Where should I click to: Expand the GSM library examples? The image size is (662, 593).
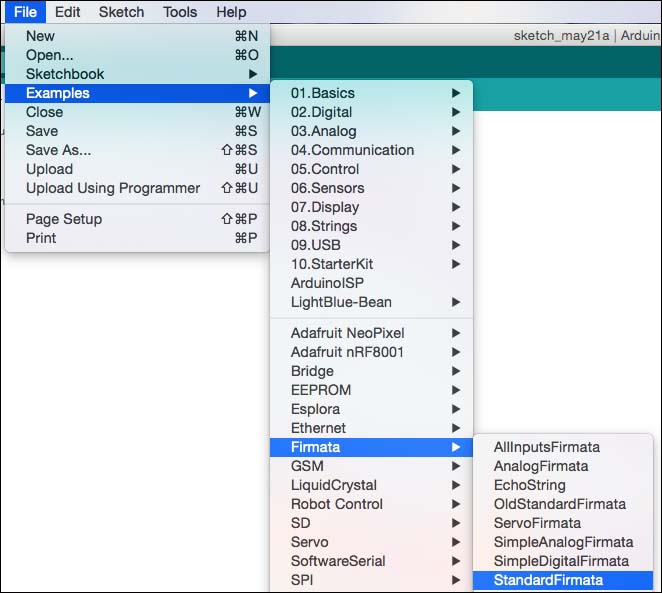(371, 466)
